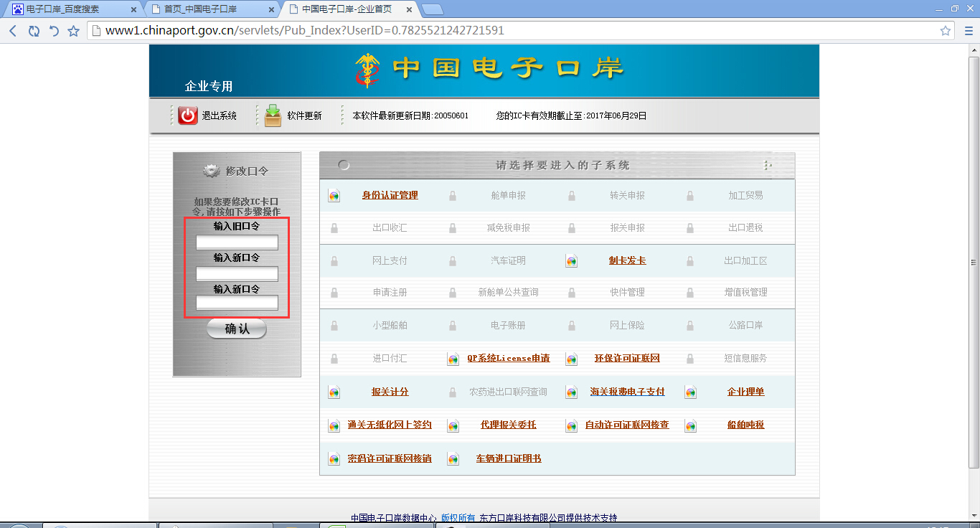Click disabled 新舱单公共查询 text
The height and width of the screenshot is (528, 980).
[x=509, y=293]
